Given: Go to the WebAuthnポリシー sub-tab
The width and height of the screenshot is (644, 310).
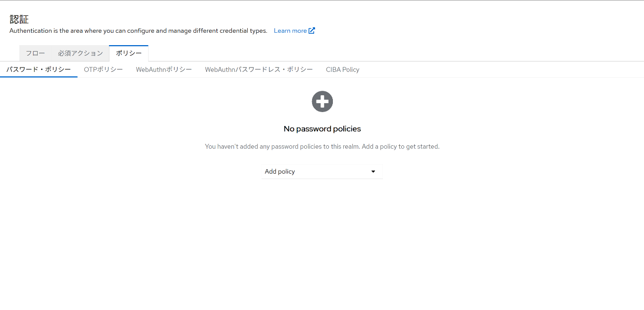Looking at the screenshot, I should coord(163,69).
